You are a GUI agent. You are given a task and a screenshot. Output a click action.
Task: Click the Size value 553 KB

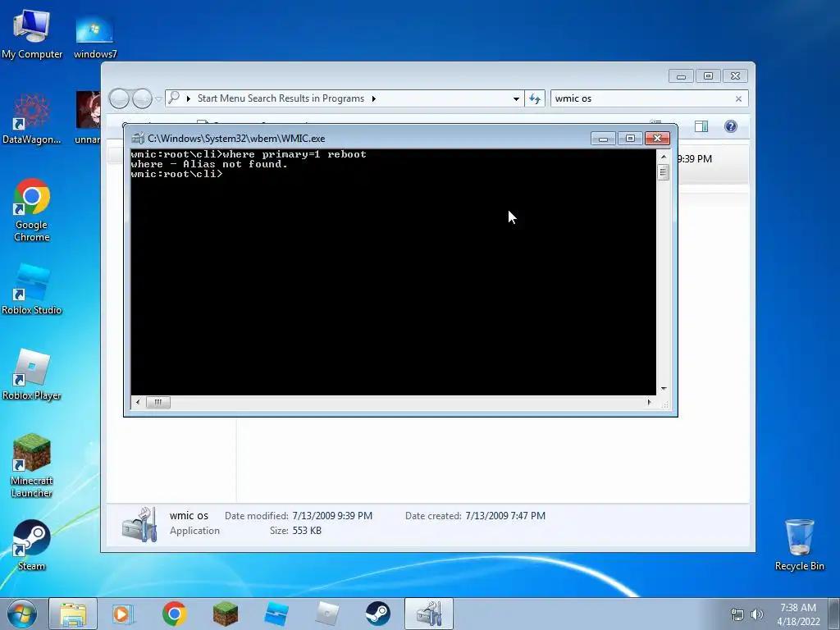click(x=307, y=531)
